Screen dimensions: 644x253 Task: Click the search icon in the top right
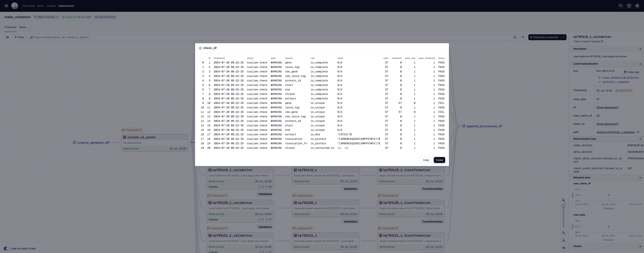pyautogui.click(x=621, y=6)
